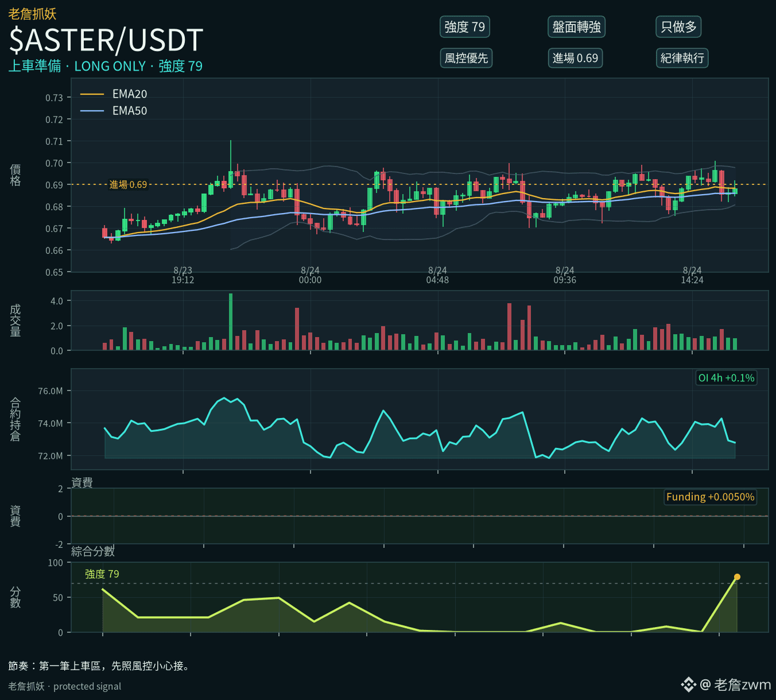776x700 pixels.
Task: Click the @ 老詹zwm handle
Action: point(736,684)
